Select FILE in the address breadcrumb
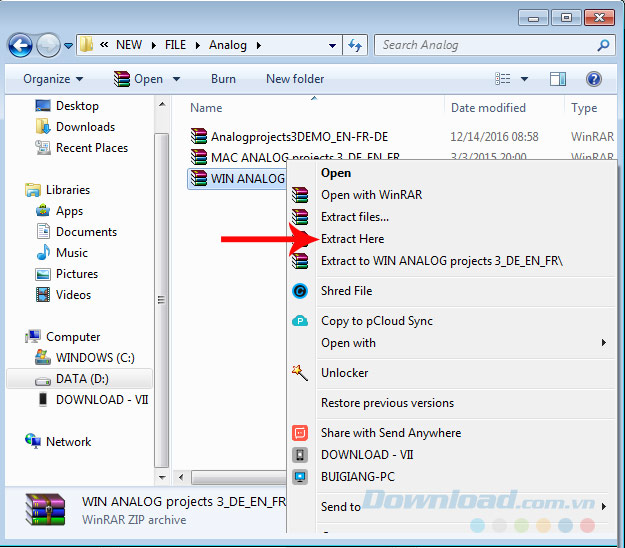This screenshot has width=625, height=548. (x=175, y=45)
